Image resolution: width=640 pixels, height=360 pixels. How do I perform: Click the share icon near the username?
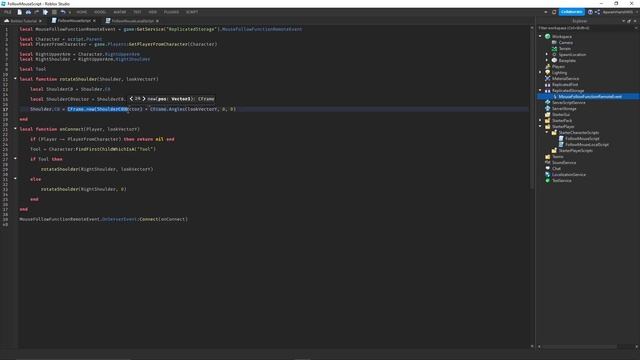(597, 12)
